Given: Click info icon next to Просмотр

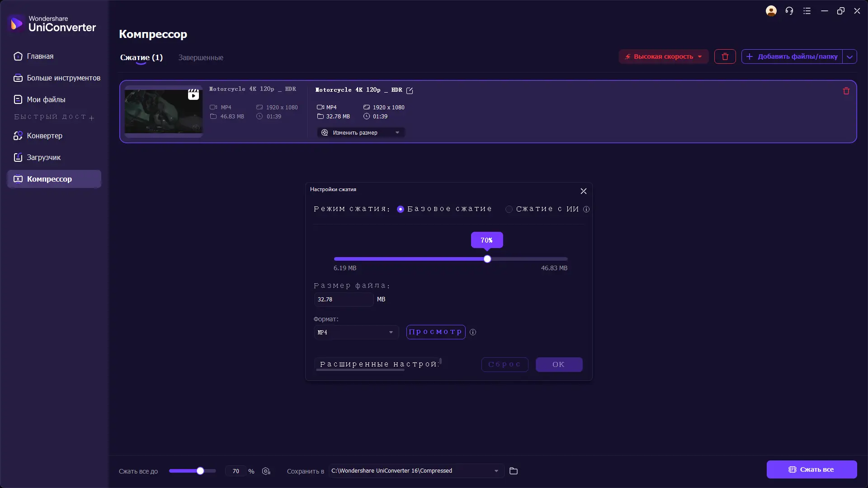Looking at the screenshot, I should tap(473, 332).
